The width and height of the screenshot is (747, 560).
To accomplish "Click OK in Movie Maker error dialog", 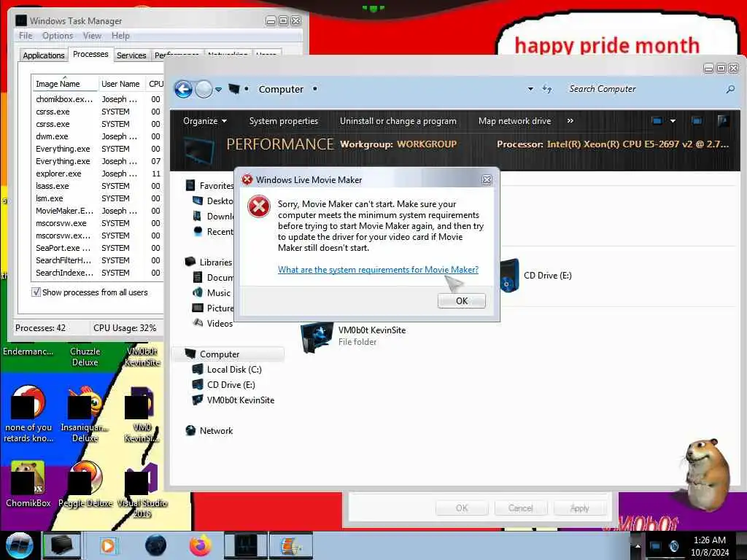I will [x=461, y=301].
